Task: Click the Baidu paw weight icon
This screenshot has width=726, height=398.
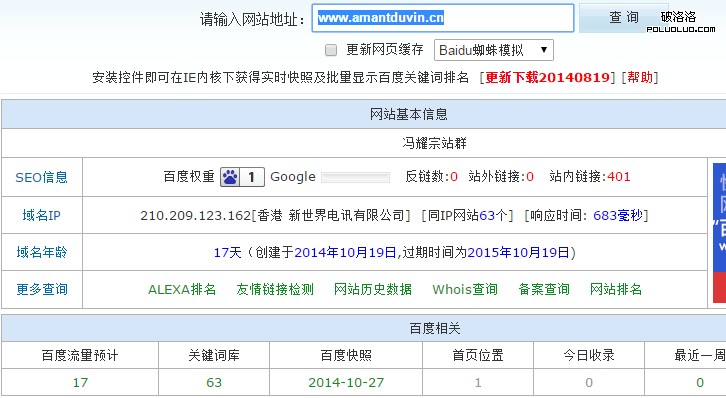Action: click(x=230, y=177)
